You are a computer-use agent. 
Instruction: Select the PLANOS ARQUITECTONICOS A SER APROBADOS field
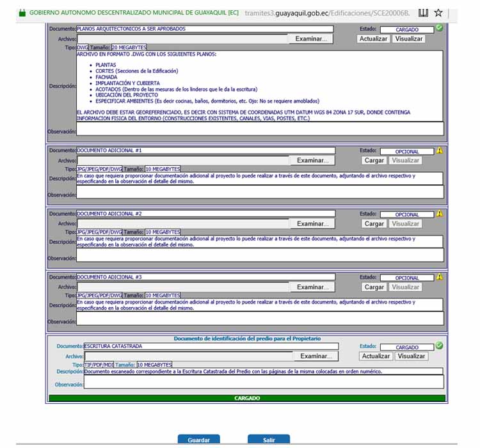pos(205,29)
